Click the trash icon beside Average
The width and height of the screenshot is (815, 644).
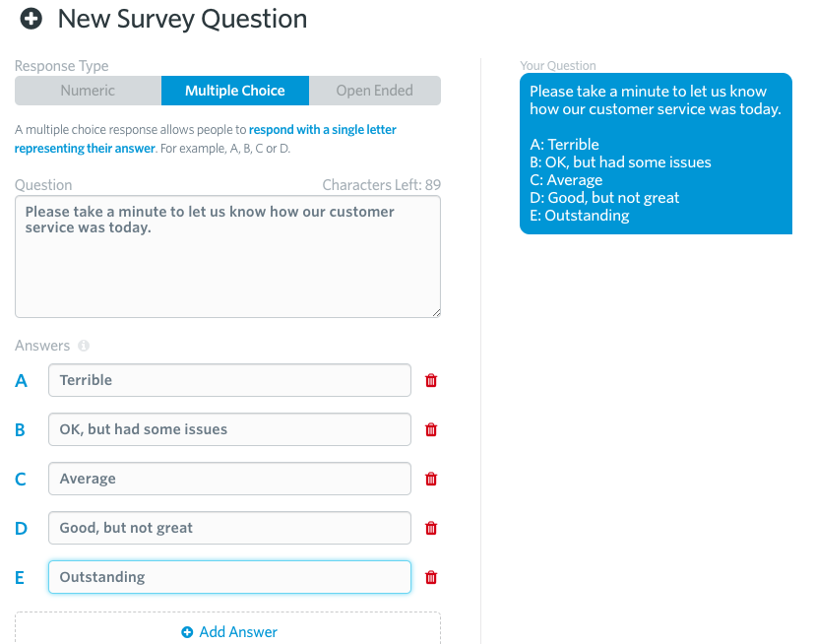431,479
